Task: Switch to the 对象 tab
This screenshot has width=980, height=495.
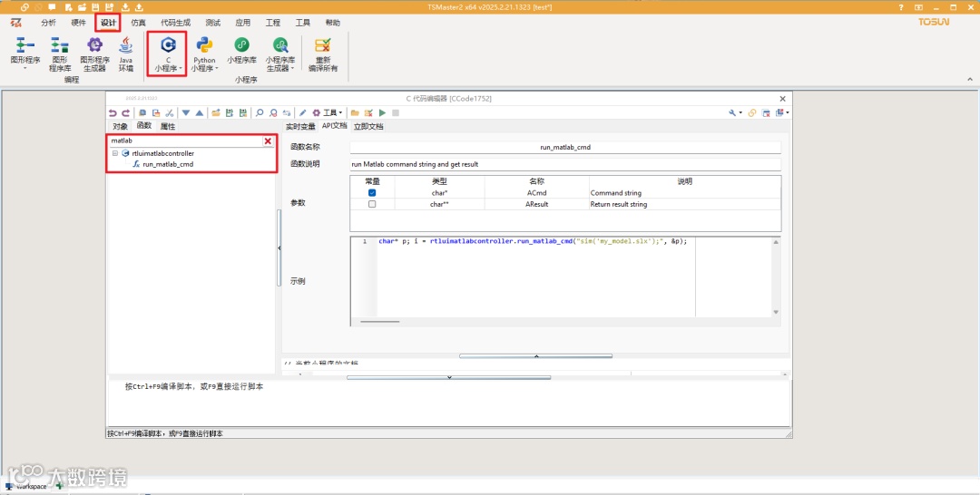Action: click(x=120, y=126)
